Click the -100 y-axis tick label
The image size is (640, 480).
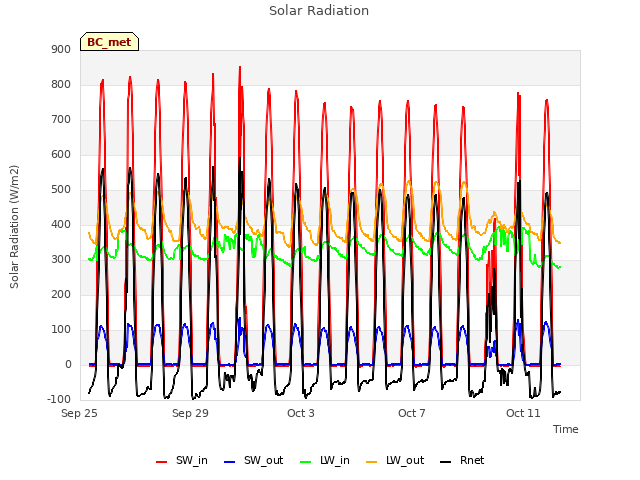[x=59, y=400]
